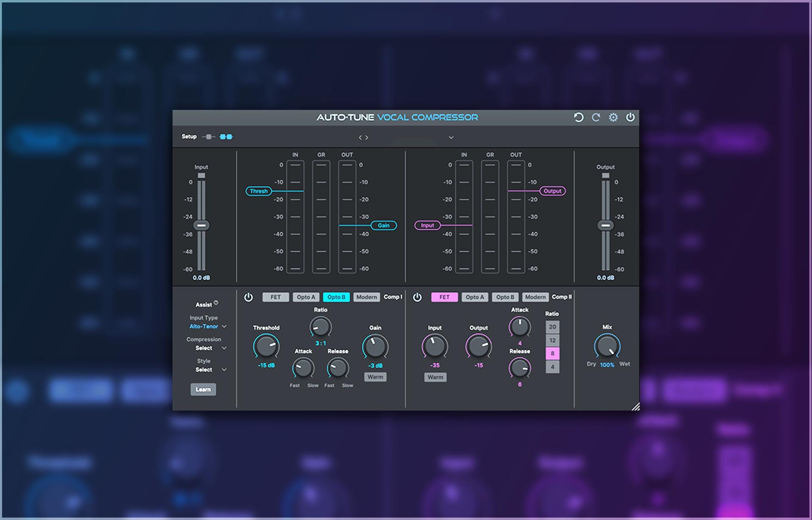This screenshot has width=812, height=520.
Task: Open the Compression Select dropdown
Action: [x=211, y=348]
